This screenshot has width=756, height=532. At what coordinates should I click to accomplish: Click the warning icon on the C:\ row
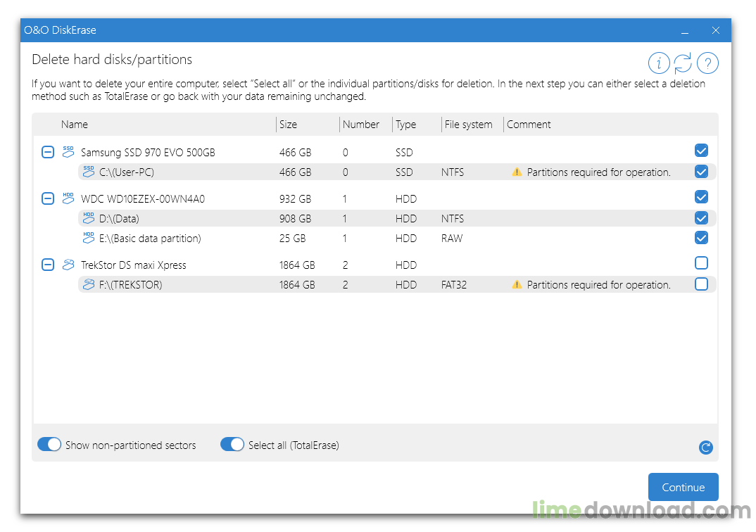(x=517, y=172)
